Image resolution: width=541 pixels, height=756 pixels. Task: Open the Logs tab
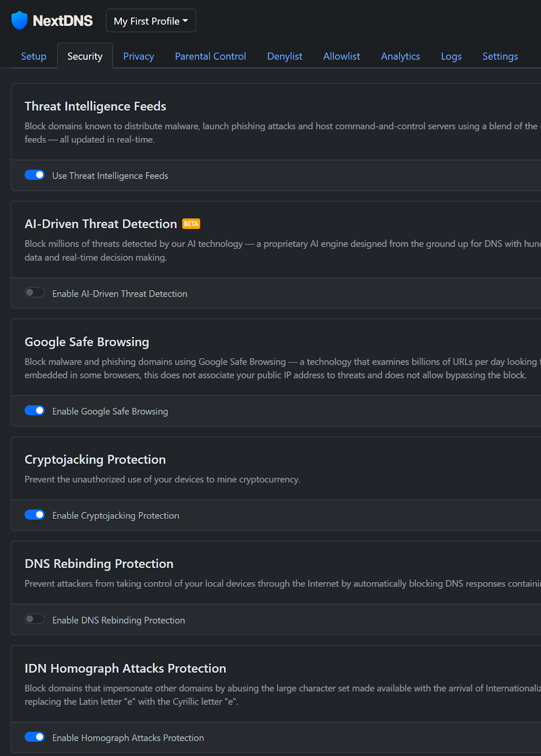[451, 56]
